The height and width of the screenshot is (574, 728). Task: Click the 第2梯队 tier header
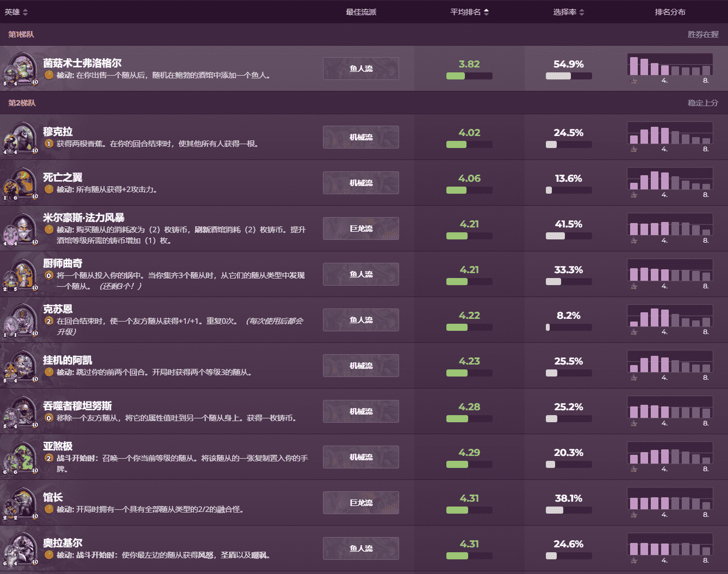[x=22, y=103]
